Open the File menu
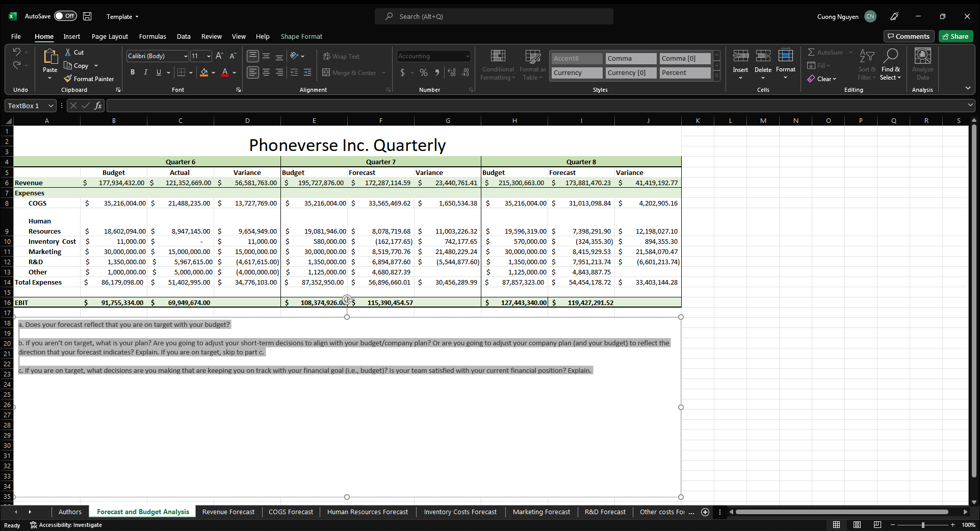 pyautogui.click(x=16, y=36)
